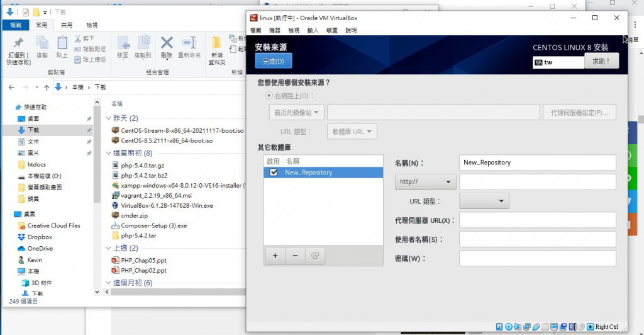Open the Input menu in VirtualBox window
644x335 pixels.
(x=313, y=30)
